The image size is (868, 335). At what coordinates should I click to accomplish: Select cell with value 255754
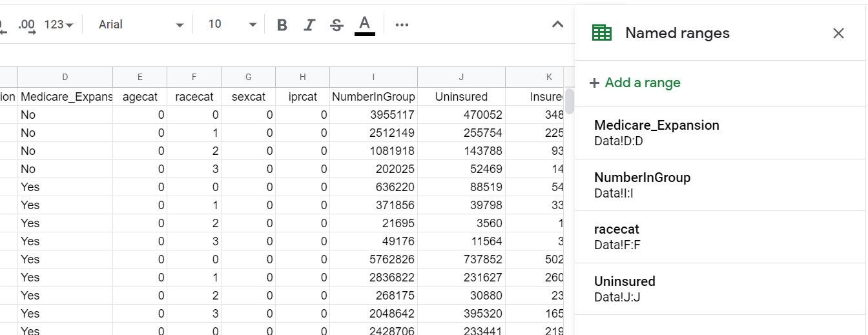click(461, 133)
